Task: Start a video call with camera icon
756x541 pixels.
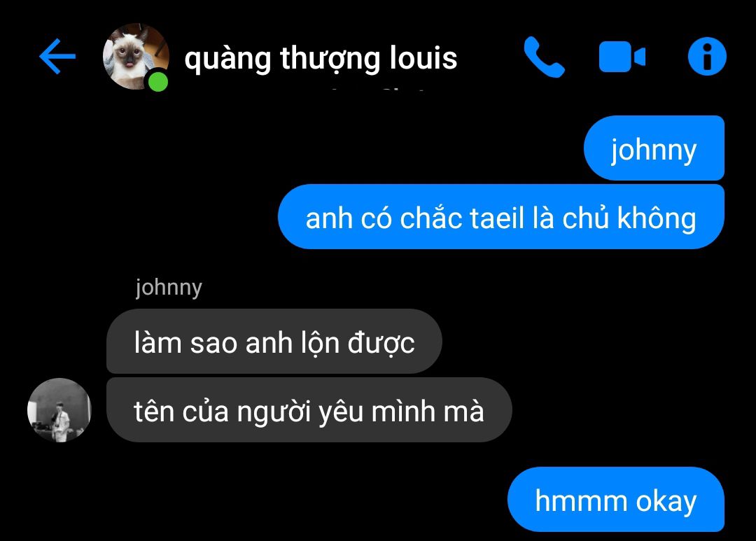Action: coord(622,57)
